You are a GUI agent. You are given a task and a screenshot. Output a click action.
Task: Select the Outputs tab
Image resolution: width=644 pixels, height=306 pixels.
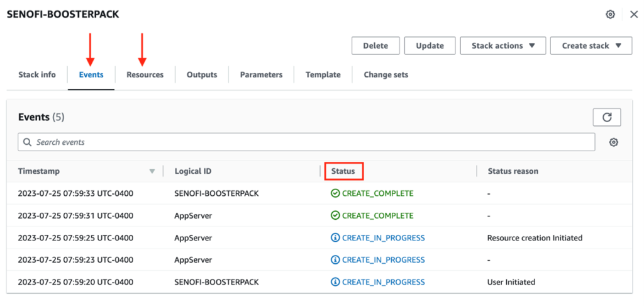[202, 75]
